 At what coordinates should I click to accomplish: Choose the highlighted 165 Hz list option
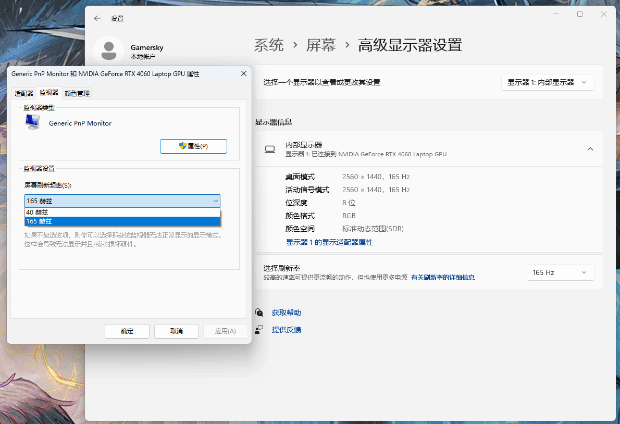tap(122, 221)
